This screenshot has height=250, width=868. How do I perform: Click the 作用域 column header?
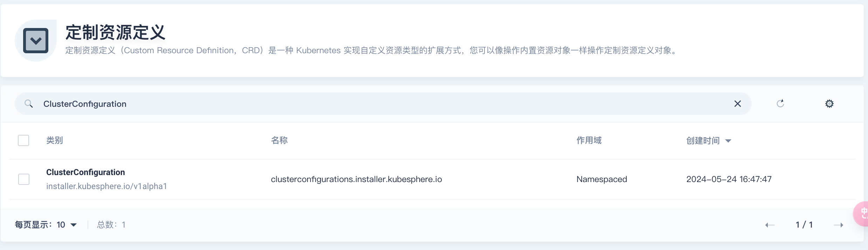click(589, 140)
